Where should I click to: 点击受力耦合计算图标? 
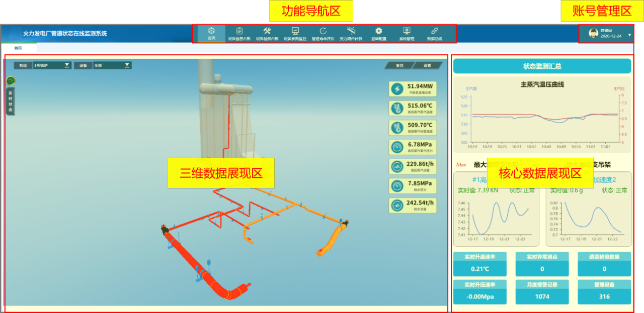[x=352, y=33]
